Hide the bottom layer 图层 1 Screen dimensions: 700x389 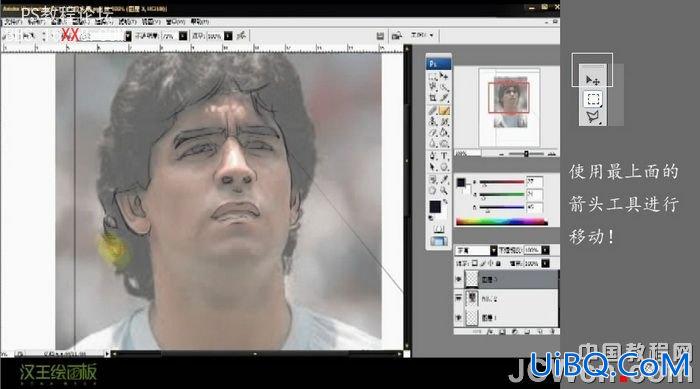tap(458, 318)
